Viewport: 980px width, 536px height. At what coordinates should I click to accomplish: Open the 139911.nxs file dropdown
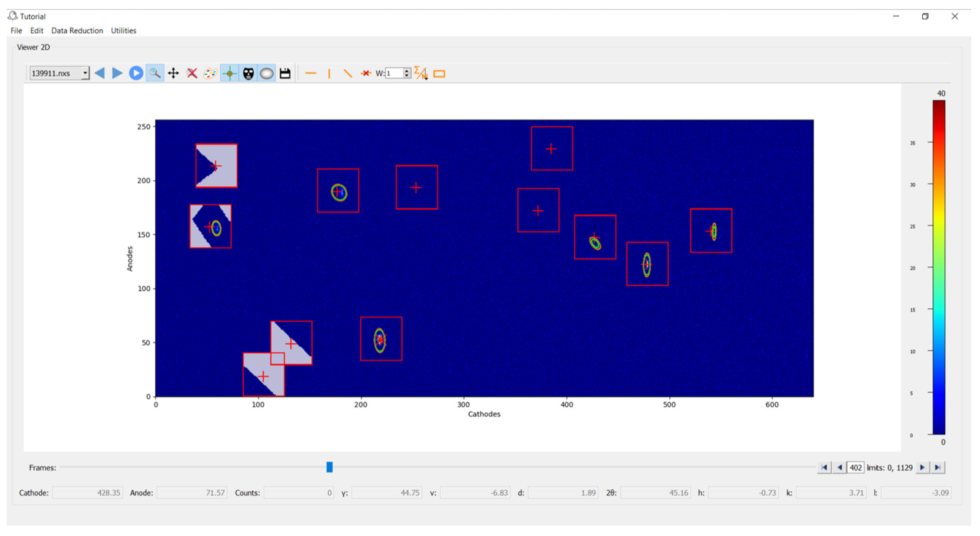click(x=85, y=73)
